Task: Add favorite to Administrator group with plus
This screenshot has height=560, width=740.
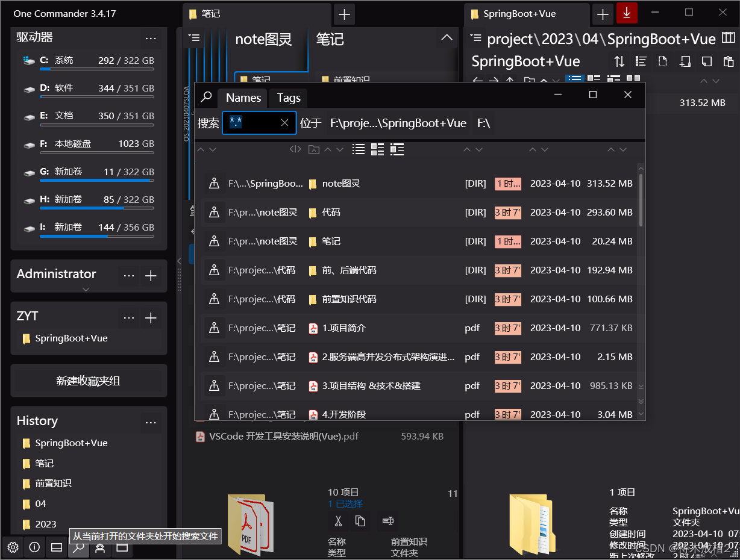Action: click(151, 276)
